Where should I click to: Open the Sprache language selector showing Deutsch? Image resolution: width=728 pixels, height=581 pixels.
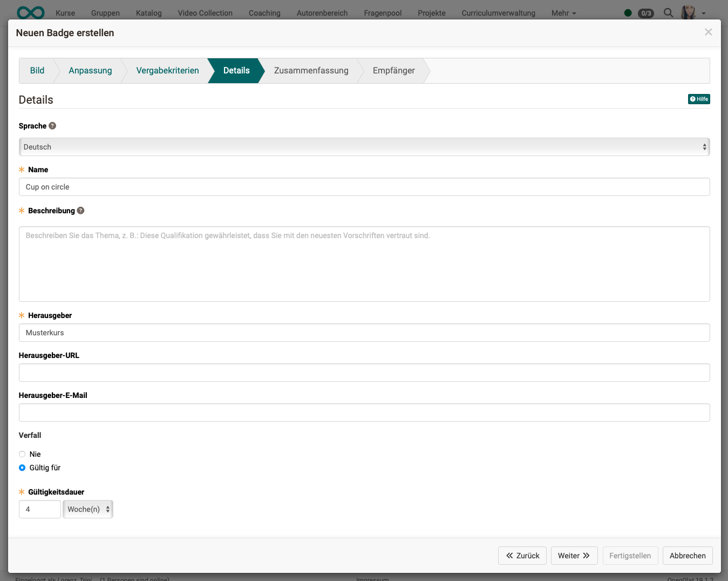(364, 146)
